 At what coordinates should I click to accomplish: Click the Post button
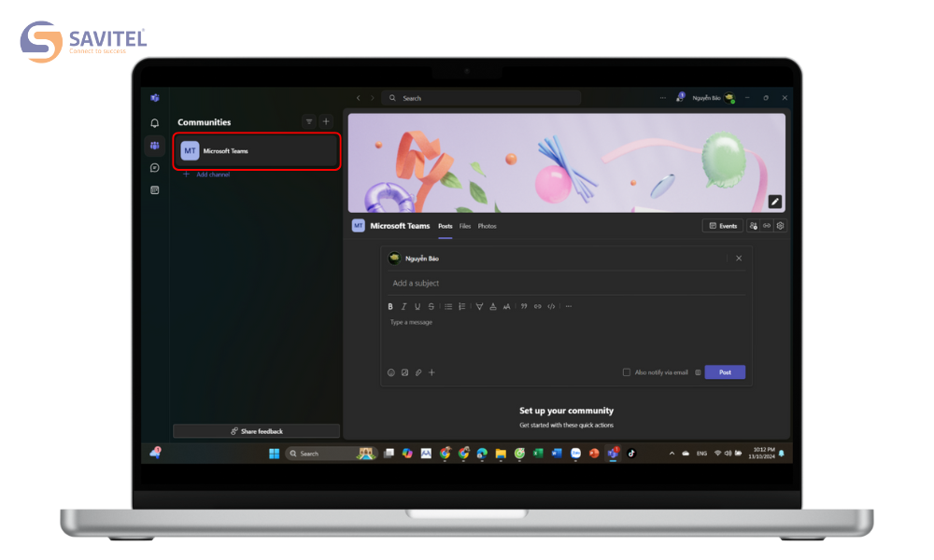click(x=725, y=372)
